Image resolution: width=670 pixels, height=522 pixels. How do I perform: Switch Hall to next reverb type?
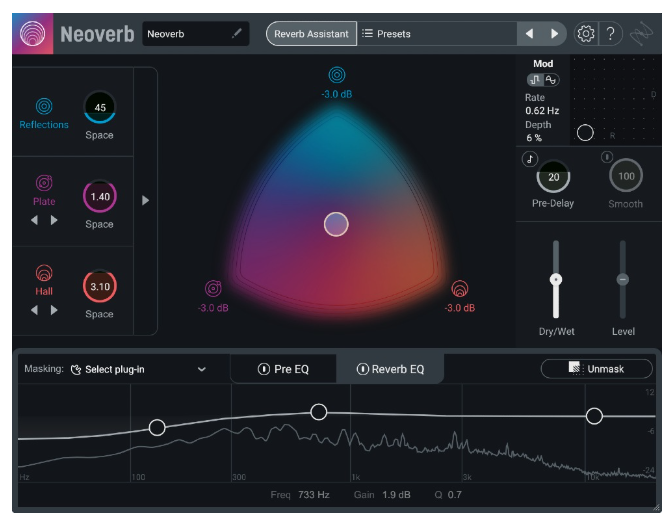54,310
